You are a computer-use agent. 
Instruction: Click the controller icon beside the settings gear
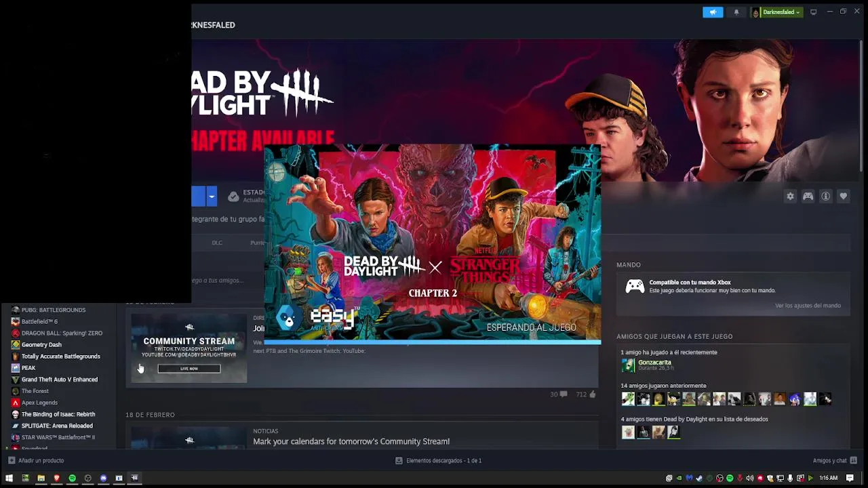click(x=808, y=196)
